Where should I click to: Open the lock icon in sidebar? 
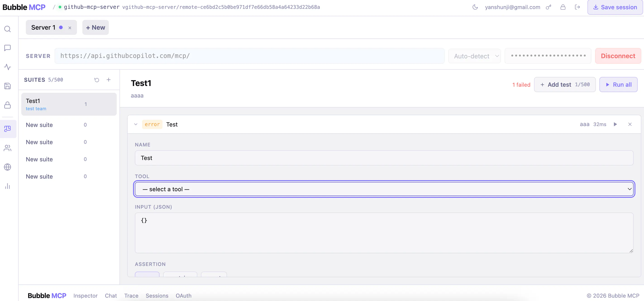(x=7, y=105)
